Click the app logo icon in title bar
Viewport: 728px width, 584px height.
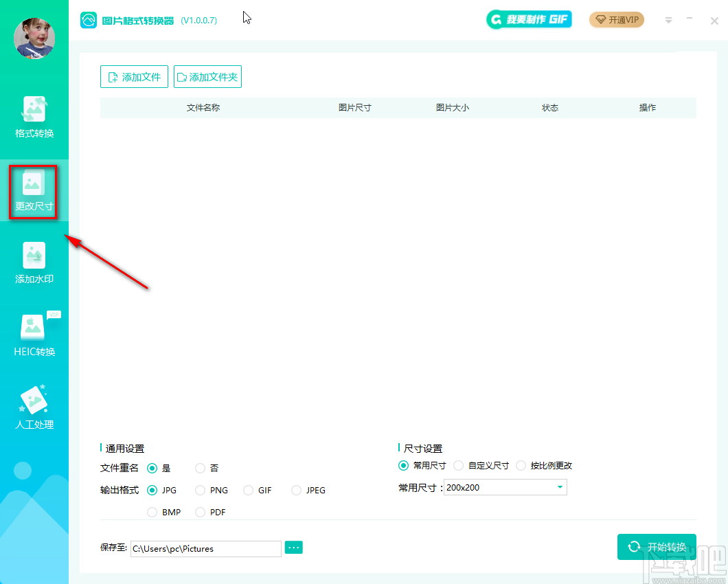(88, 20)
